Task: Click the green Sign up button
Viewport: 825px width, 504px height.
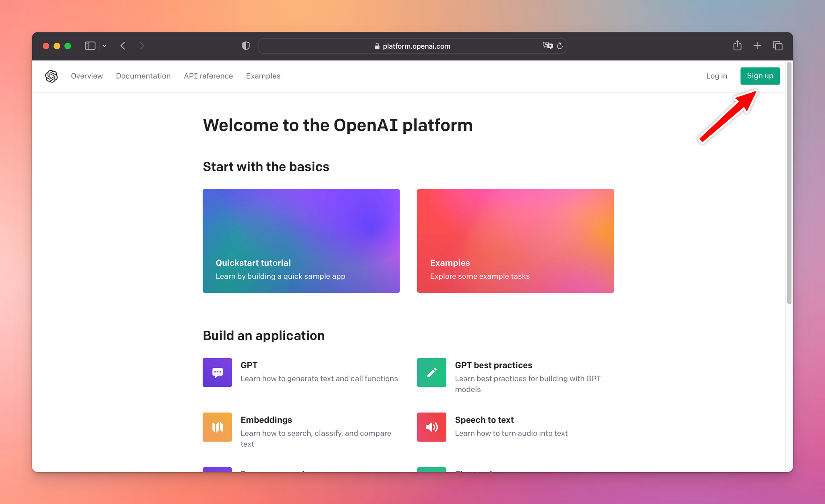Action: [x=760, y=76]
